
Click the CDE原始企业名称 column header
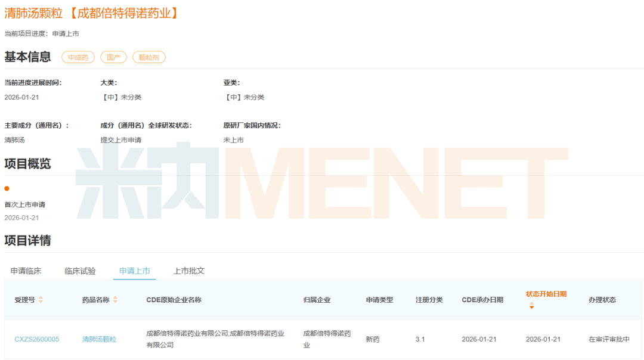coord(174,300)
